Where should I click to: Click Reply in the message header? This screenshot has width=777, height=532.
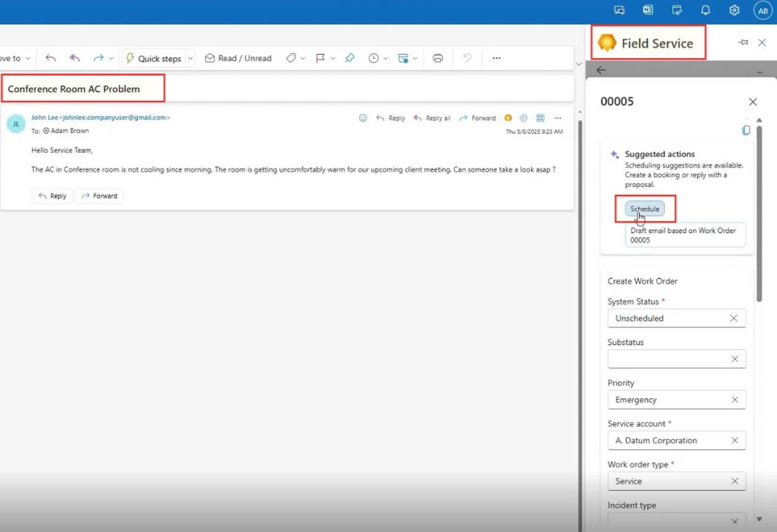(x=391, y=118)
